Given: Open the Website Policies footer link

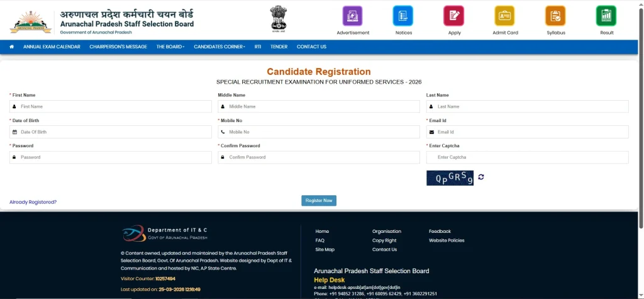Looking at the screenshot, I should coord(447,240).
